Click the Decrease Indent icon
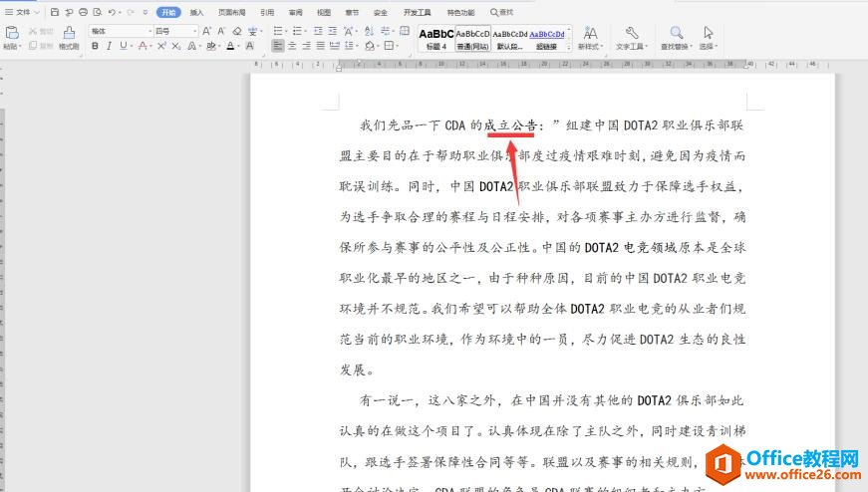The width and height of the screenshot is (868, 492). click(x=318, y=32)
